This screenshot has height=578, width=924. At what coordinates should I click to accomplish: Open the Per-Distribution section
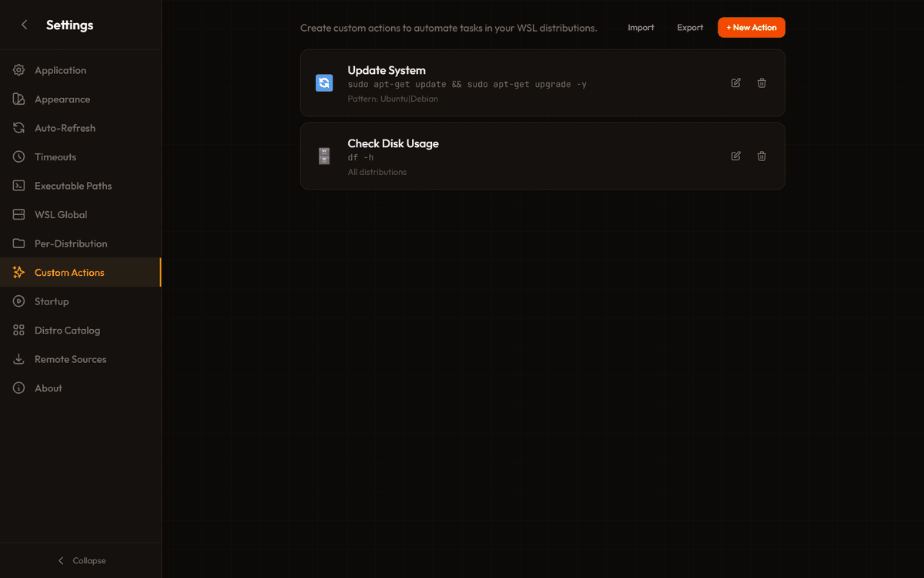coord(69,243)
